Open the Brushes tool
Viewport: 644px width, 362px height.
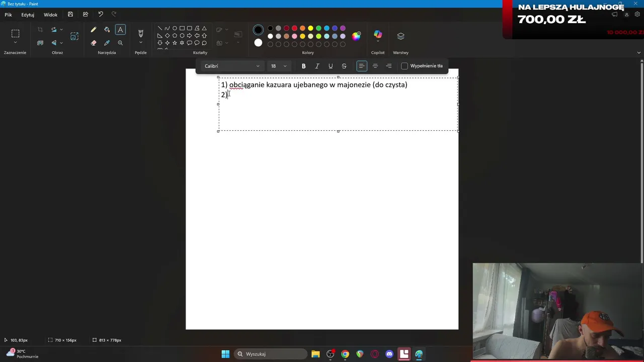pos(140,33)
